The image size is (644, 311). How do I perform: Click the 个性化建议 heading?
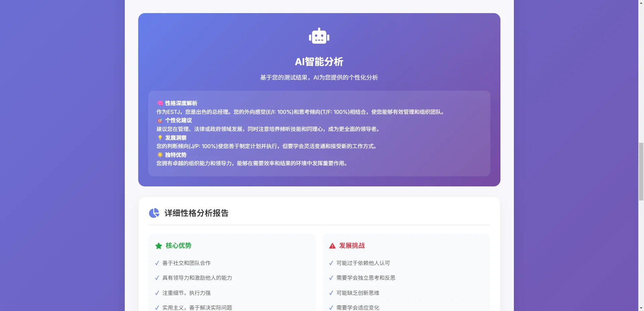[x=178, y=120]
